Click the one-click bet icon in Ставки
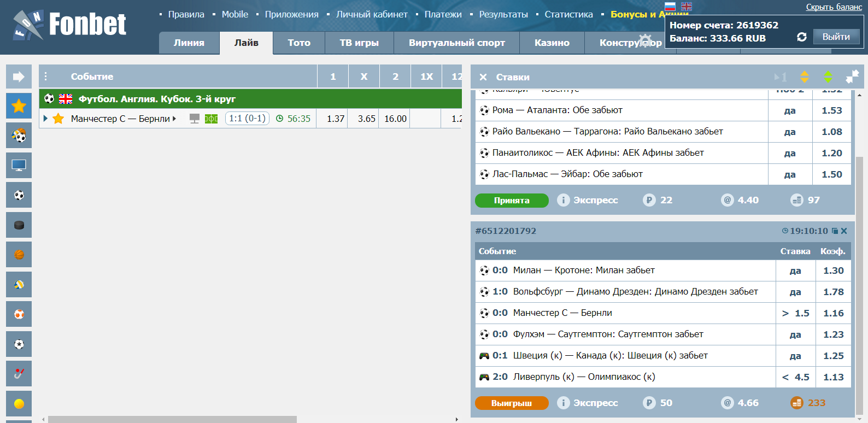The height and width of the screenshot is (423, 868). [780, 77]
